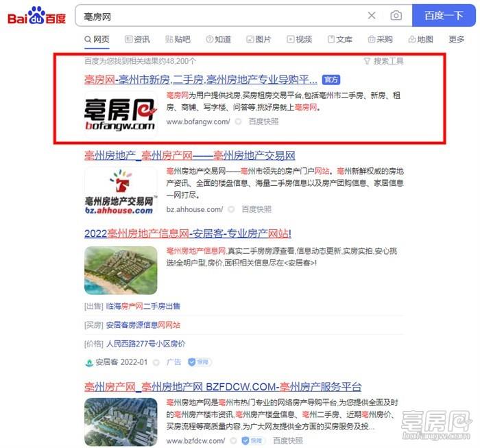
Task: Open the Baidu logo homepage
Action: (x=36, y=16)
